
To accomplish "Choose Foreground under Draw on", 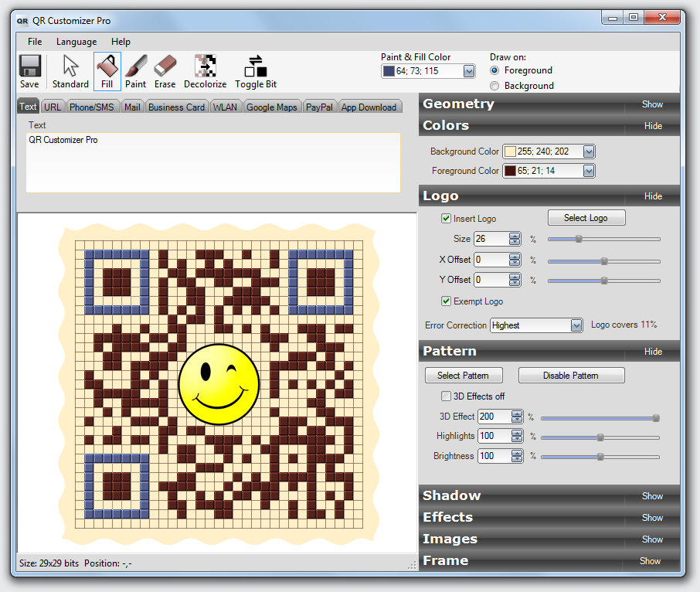I will (494, 70).
